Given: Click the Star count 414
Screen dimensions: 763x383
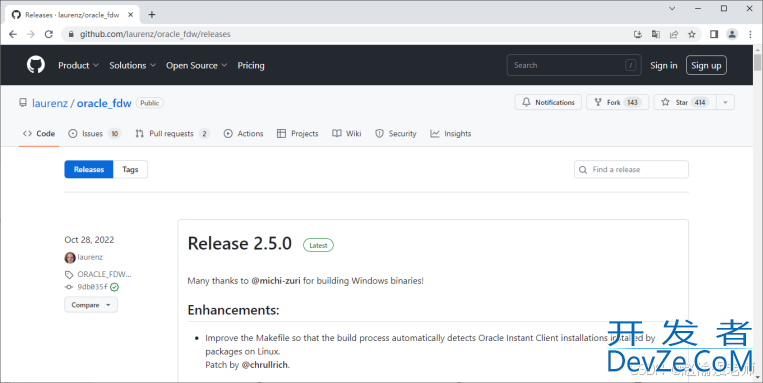Looking at the screenshot, I should [700, 102].
